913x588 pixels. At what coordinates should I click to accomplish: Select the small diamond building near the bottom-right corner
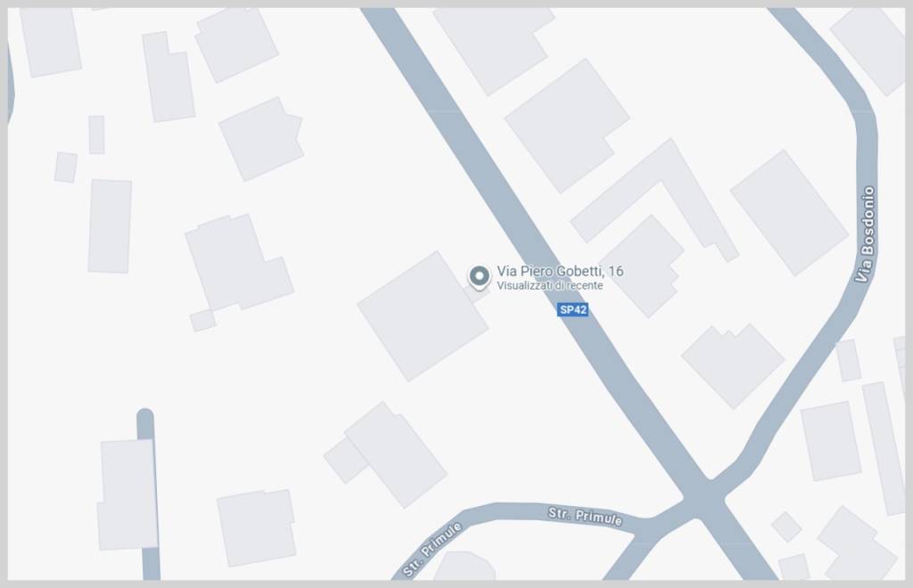[x=786, y=527]
